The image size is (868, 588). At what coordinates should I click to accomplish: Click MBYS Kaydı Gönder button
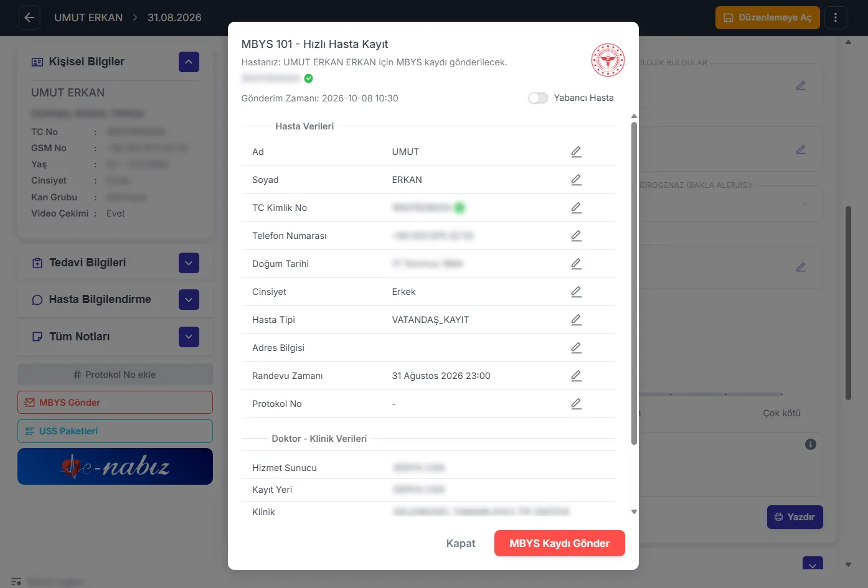[x=560, y=543]
